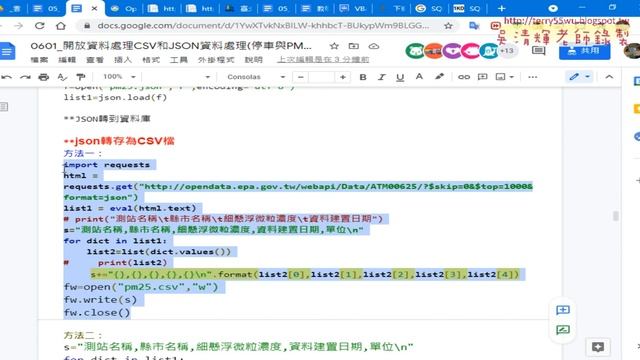The image size is (640, 360).
Task: Open the last edit history link
Action: [x=323, y=60]
